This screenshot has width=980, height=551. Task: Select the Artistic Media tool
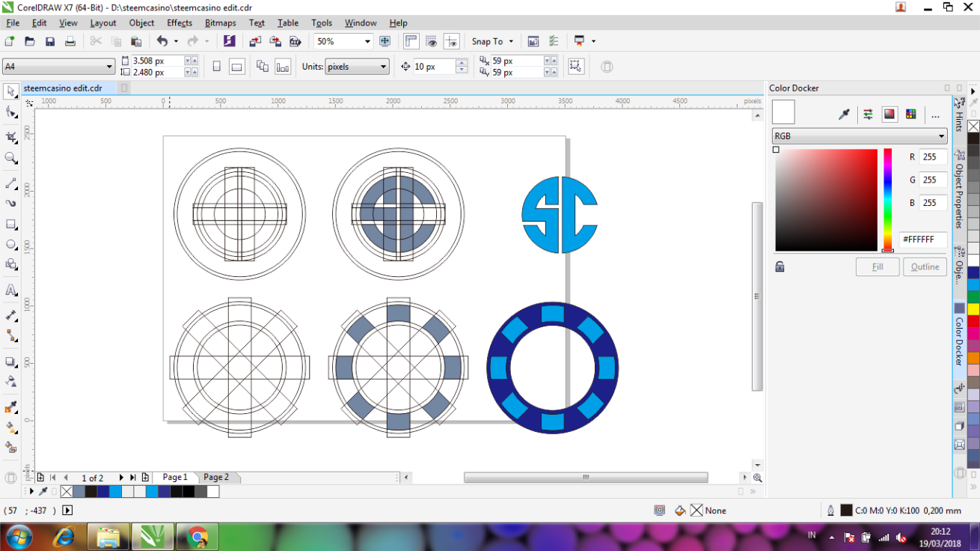11,204
